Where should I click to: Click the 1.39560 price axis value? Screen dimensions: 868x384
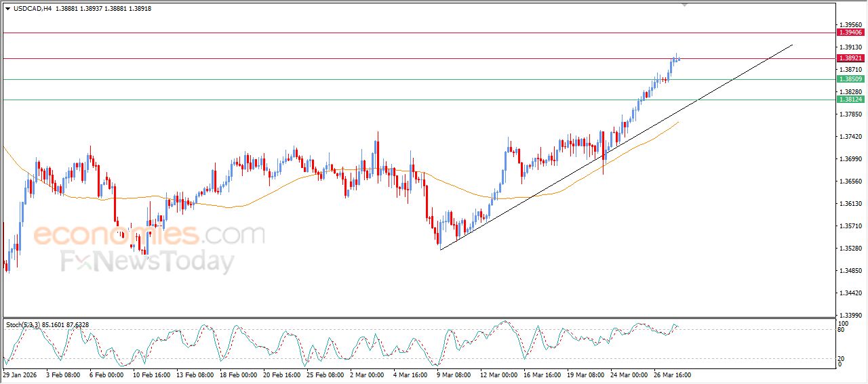click(850, 24)
